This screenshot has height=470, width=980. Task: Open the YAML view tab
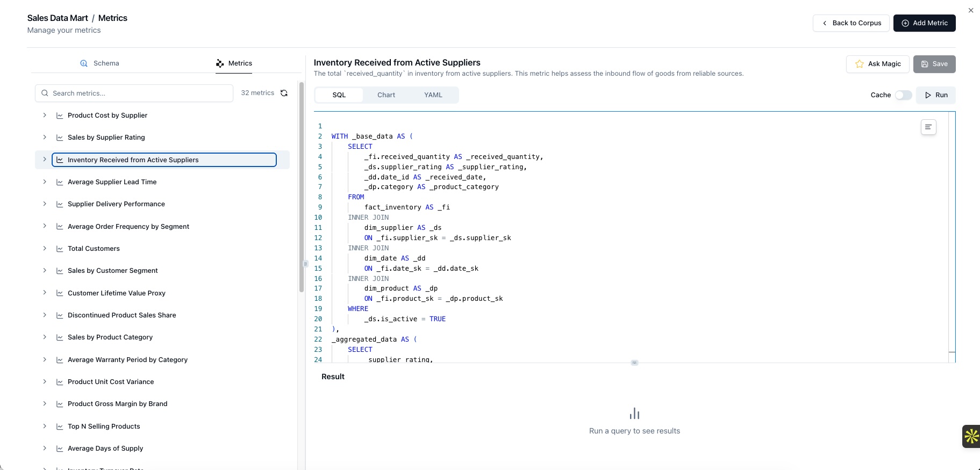pyautogui.click(x=433, y=95)
